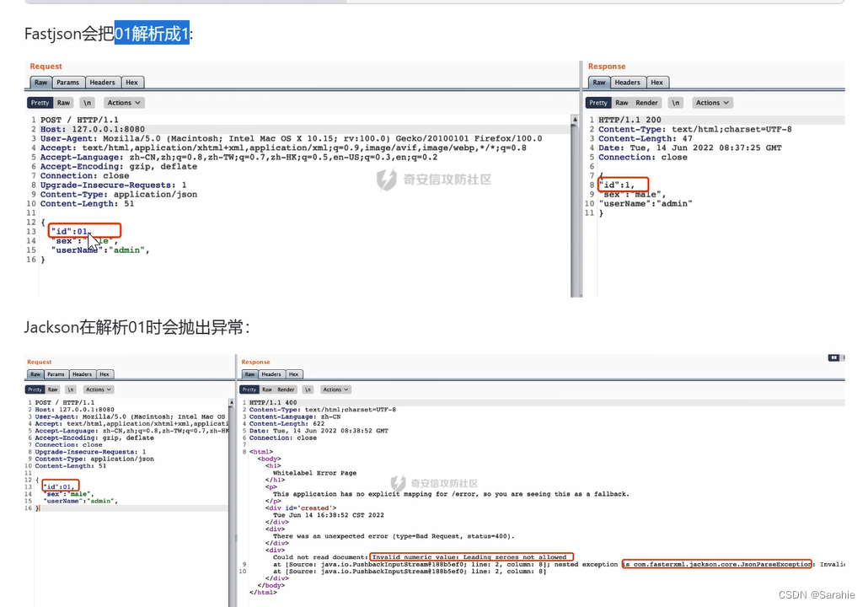
Task: Expand Actions dropdown in Fastjson Response panel
Action: tap(712, 103)
